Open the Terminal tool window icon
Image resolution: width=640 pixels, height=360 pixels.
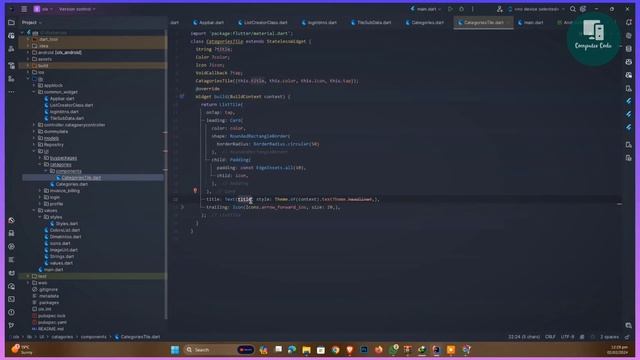(x=11, y=299)
